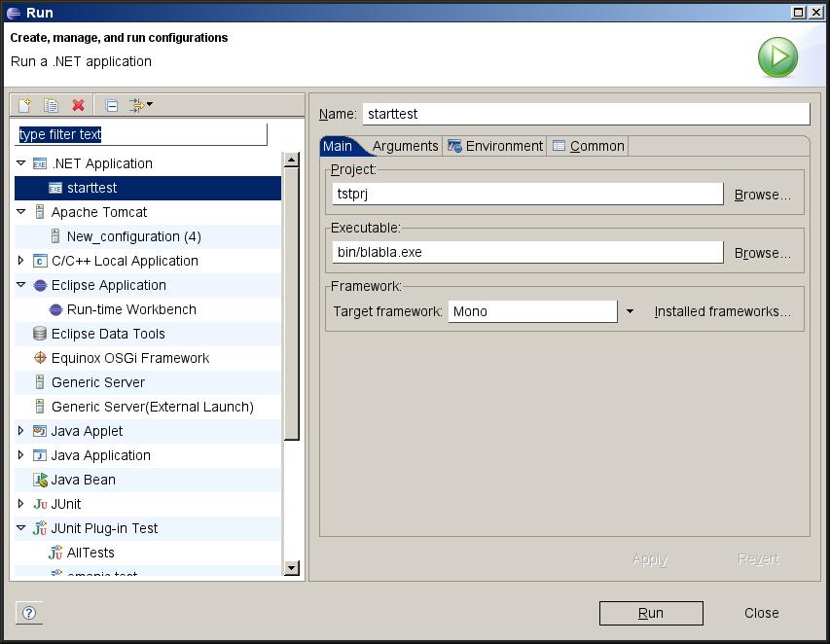The image size is (830, 644).
Task: Open the Target framework dropdown
Action: 630,311
